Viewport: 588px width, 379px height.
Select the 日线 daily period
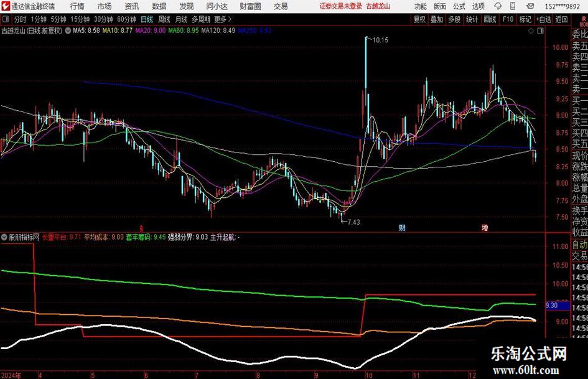coord(147,19)
